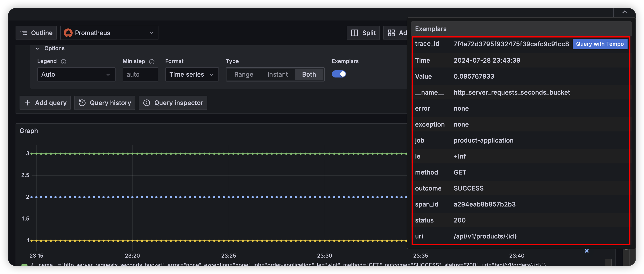
Task: Open the Format Time series dropdown
Action: click(x=192, y=74)
